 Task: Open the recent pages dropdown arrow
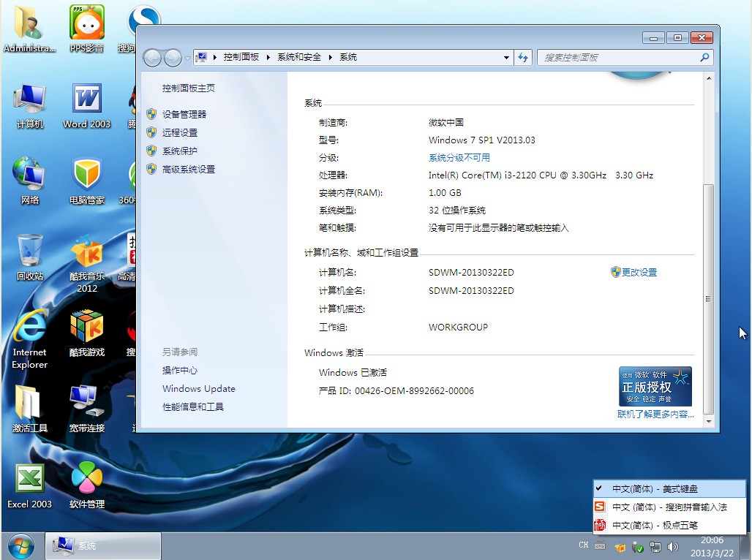[187, 58]
